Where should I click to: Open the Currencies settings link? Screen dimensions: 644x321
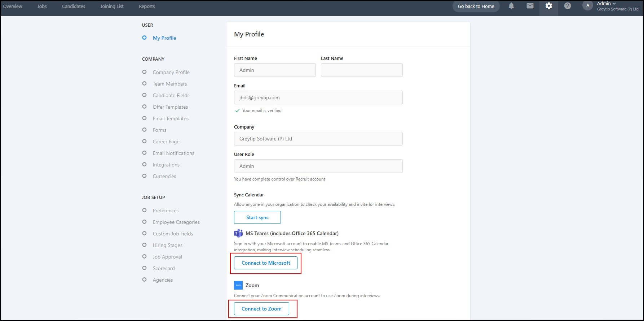point(164,176)
